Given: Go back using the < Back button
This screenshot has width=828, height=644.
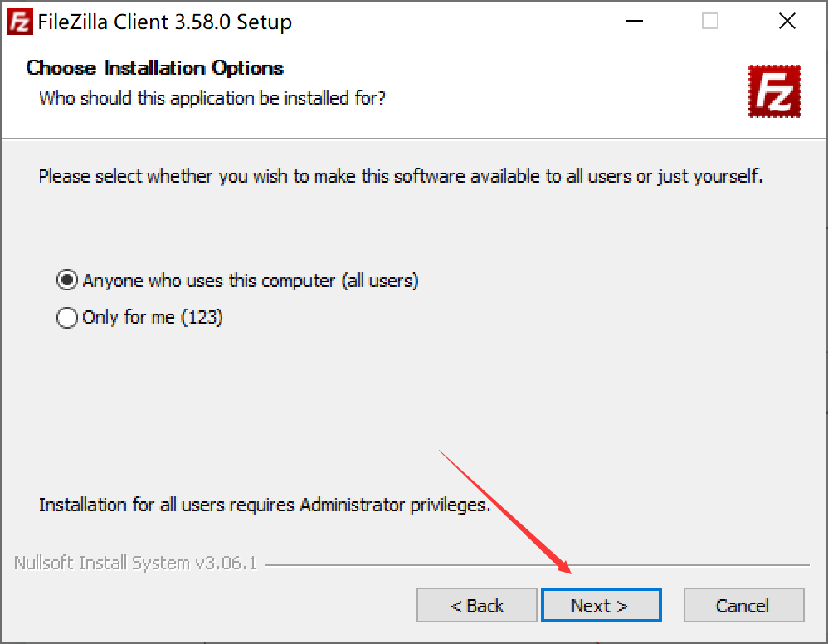Looking at the screenshot, I should tap(477, 605).
